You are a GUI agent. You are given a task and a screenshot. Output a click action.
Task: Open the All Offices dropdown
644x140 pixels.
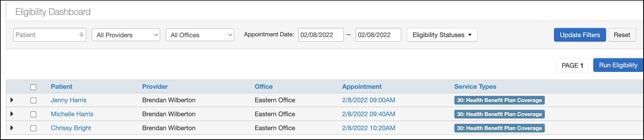200,35
